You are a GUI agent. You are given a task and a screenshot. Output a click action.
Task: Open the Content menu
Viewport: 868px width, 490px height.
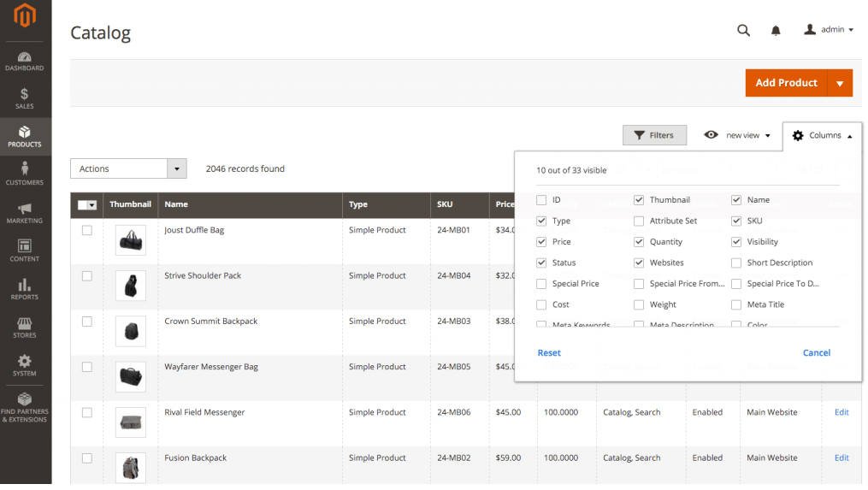24,251
